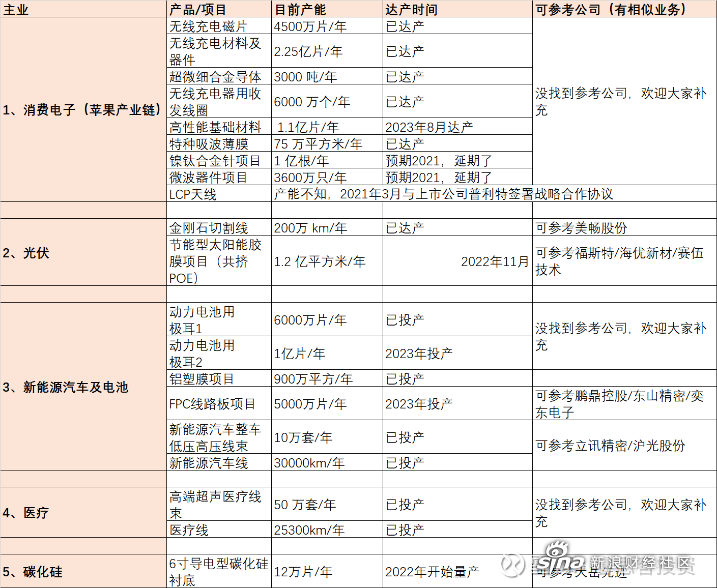
Task: Click the cell FPC线路板项目
Action: (219, 403)
